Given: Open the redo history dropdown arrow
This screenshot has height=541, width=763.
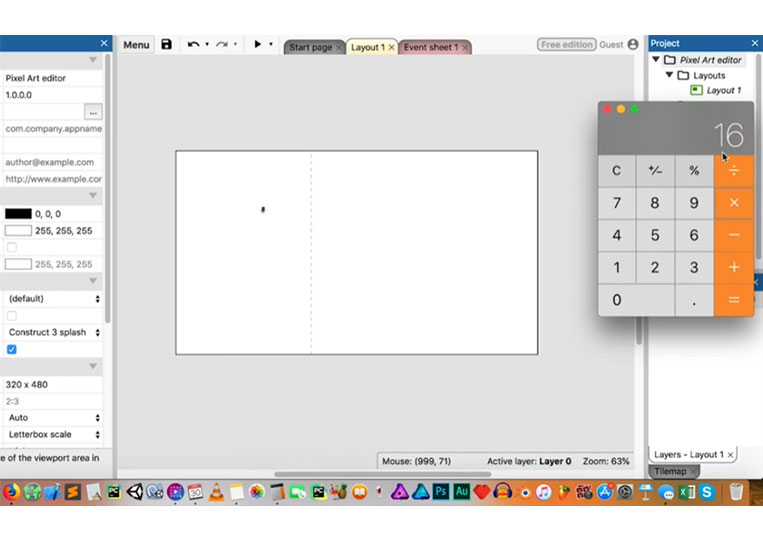Looking at the screenshot, I should (236, 44).
